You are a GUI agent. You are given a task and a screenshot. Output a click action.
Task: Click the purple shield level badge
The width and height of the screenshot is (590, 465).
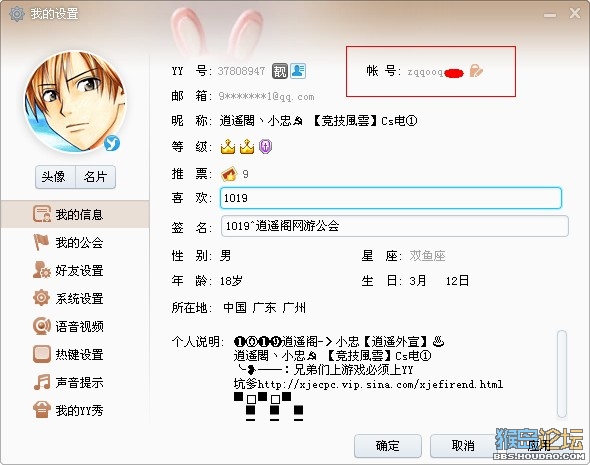click(265, 147)
